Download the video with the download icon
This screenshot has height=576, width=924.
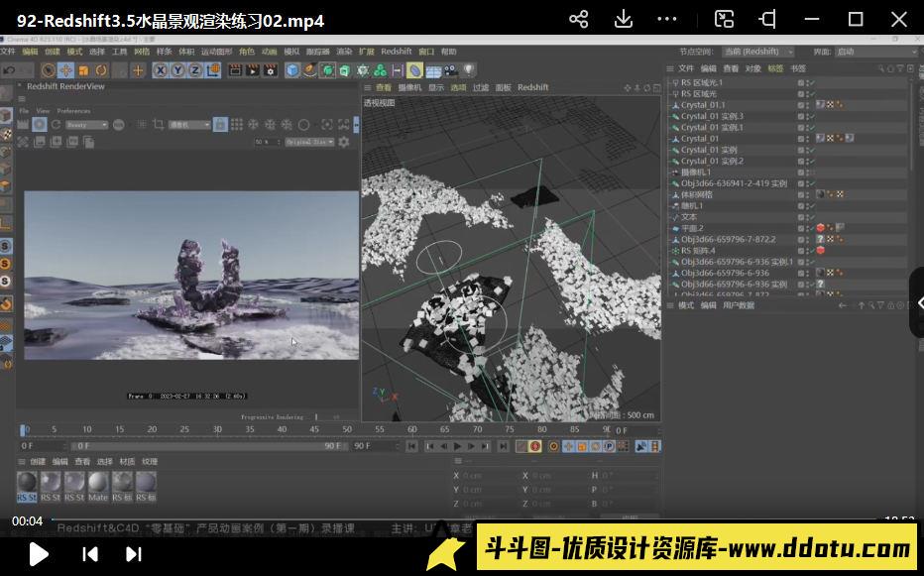(x=623, y=20)
